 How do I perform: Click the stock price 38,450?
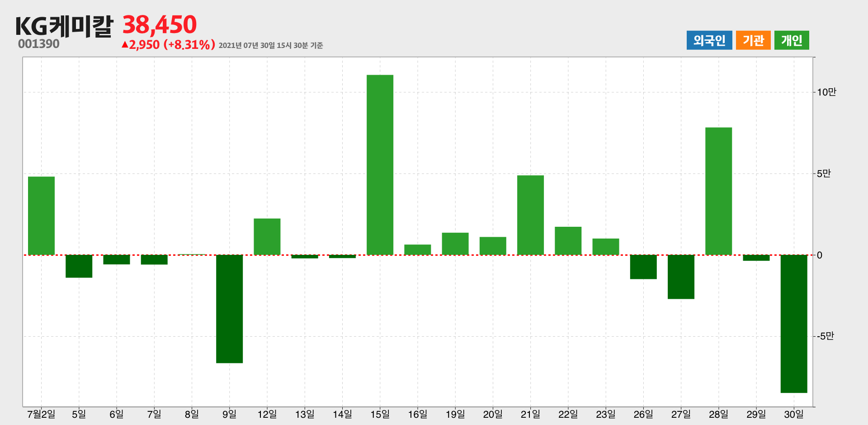[x=160, y=25]
